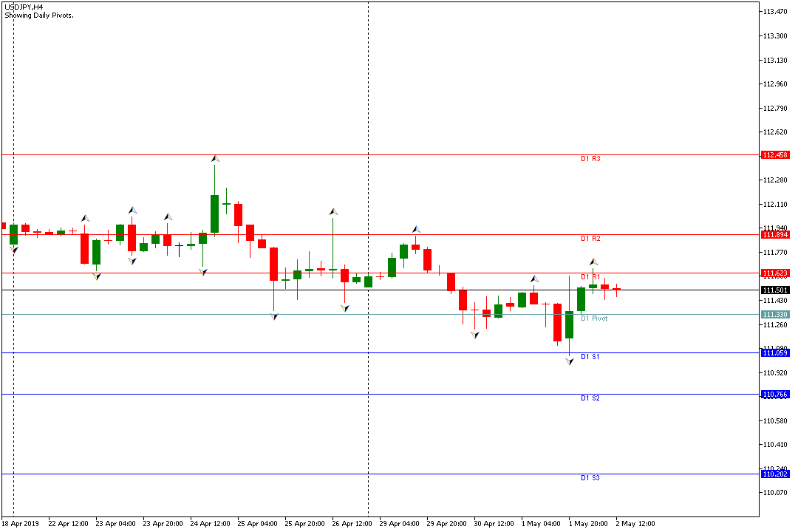The width and height of the screenshot is (798, 532).
Task: Click the down fractal arrow below the S1 line
Action: (x=569, y=361)
